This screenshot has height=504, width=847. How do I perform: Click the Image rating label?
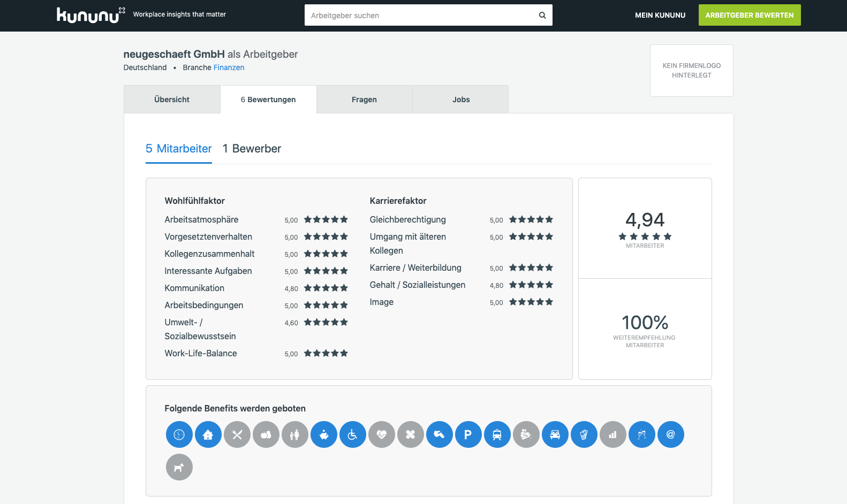382,302
